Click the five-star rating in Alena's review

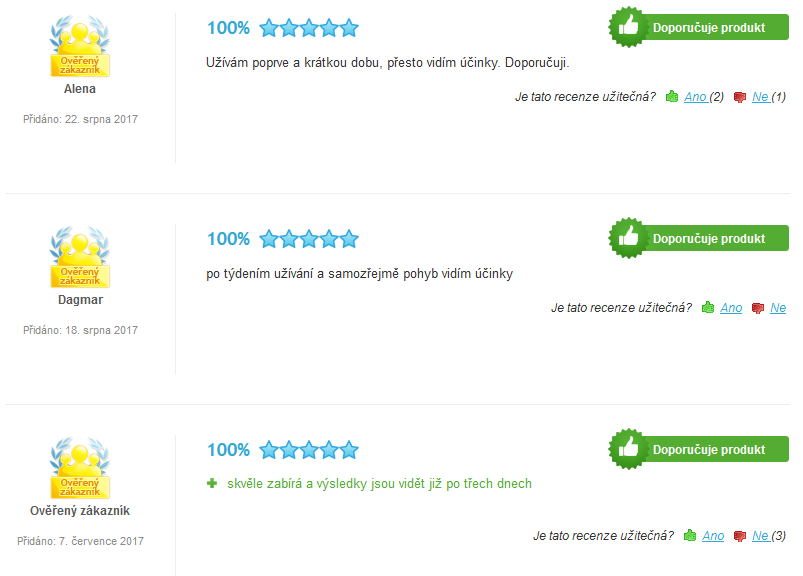(309, 28)
